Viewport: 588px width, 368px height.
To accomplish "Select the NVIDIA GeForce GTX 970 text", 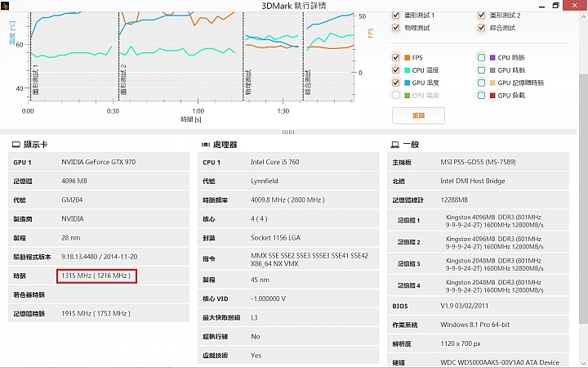I will 99,162.
